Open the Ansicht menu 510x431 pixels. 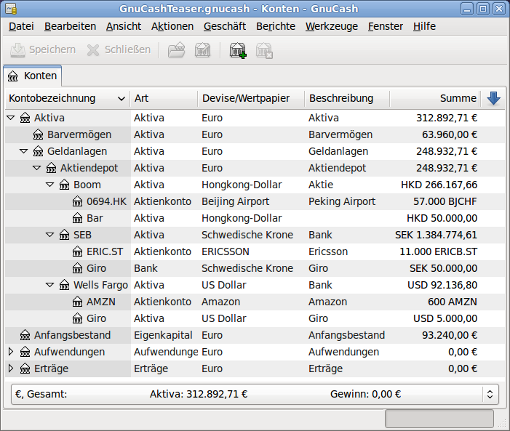123,26
